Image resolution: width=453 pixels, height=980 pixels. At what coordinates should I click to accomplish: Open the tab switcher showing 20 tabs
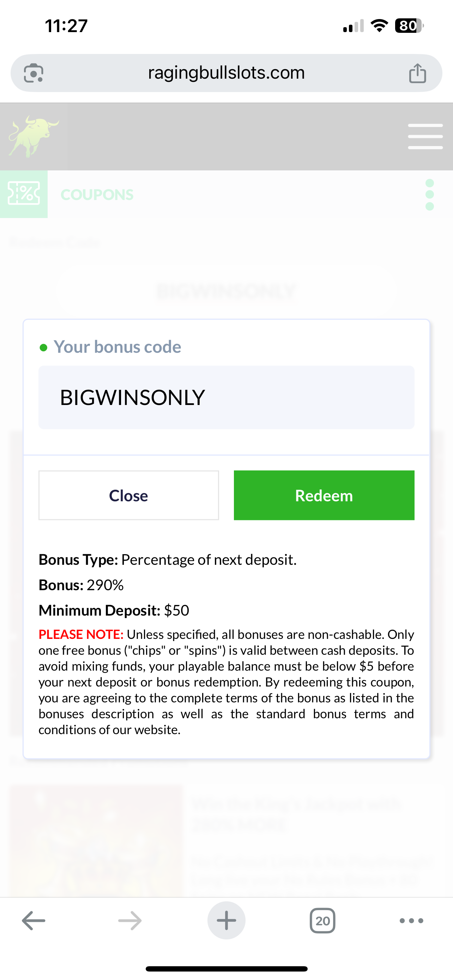click(322, 921)
